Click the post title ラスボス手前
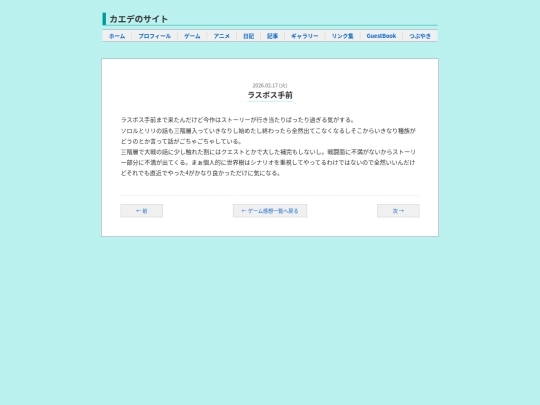This screenshot has width=540, height=405. tap(270, 95)
